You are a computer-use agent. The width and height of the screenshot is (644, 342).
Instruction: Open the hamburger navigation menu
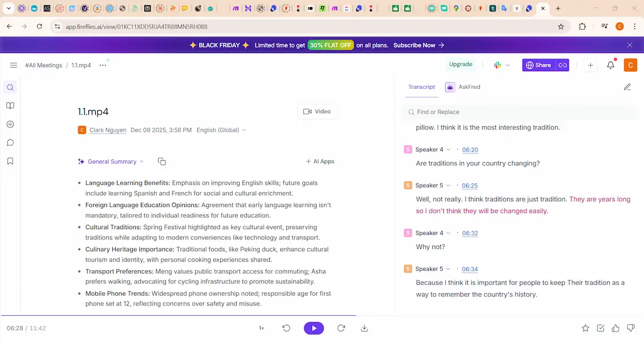14,66
